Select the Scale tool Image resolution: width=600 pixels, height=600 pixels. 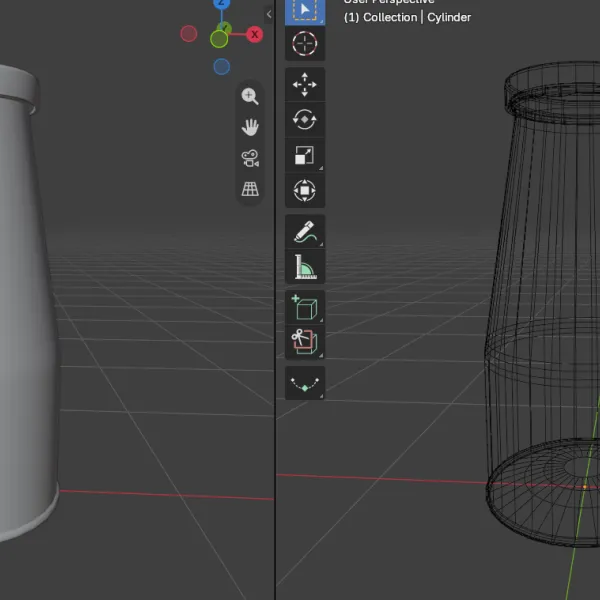(305, 155)
